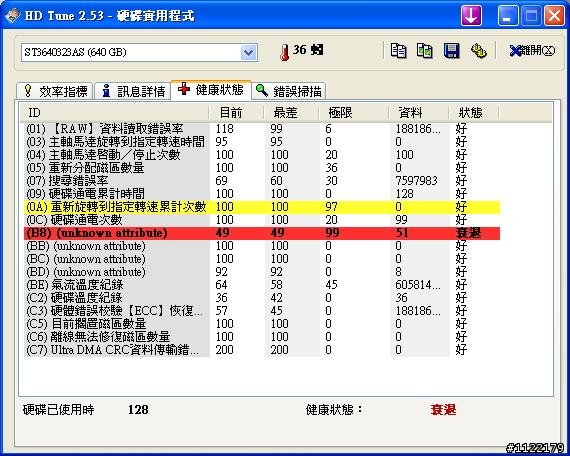Screen dimensions: 570x456
Task: Select the (09) 硬碟通電累計時間 row
Action: (x=262, y=194)
